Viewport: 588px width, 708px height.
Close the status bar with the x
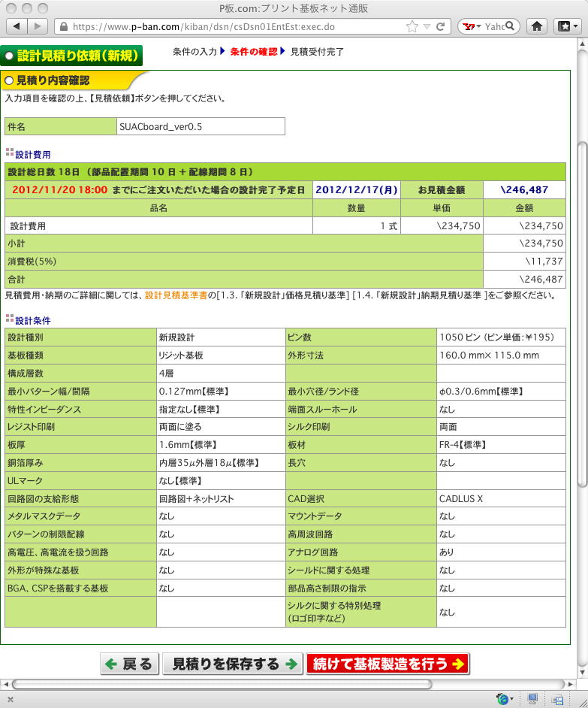pyautogui.click(x=11, y=700)
